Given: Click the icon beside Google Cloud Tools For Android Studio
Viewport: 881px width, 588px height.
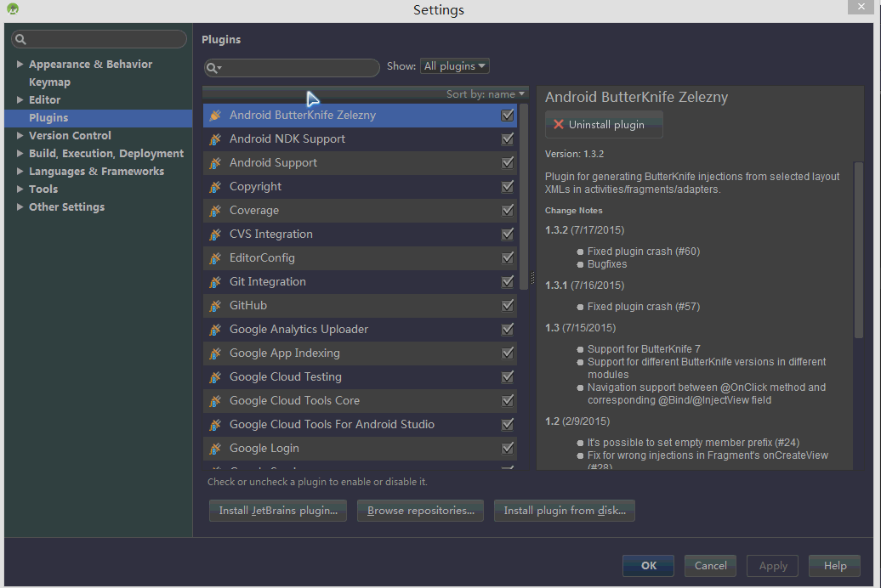Looking at the screenshot, I should point(215,425).
